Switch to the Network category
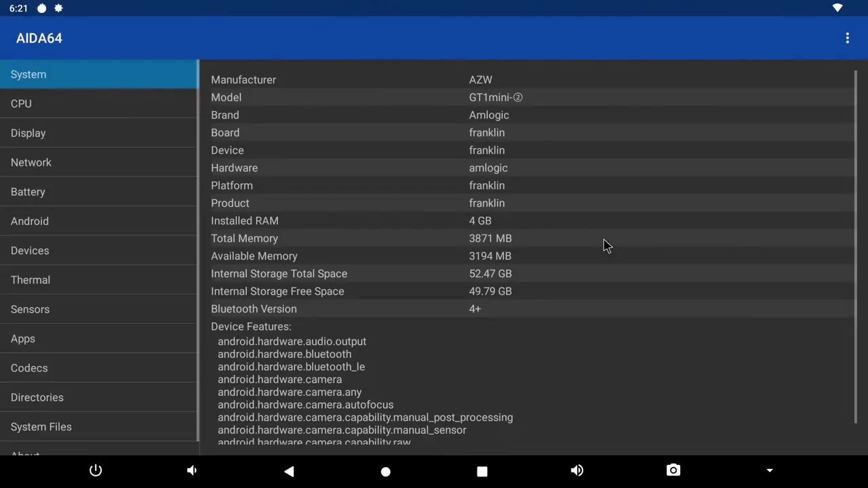The image size is (868, 488). click(x=98, y=163)
